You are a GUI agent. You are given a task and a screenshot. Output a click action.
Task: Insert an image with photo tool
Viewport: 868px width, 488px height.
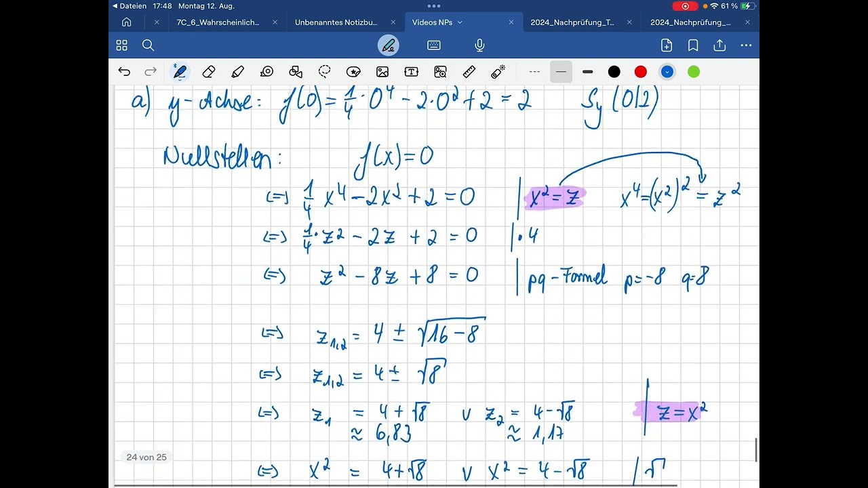382,72
